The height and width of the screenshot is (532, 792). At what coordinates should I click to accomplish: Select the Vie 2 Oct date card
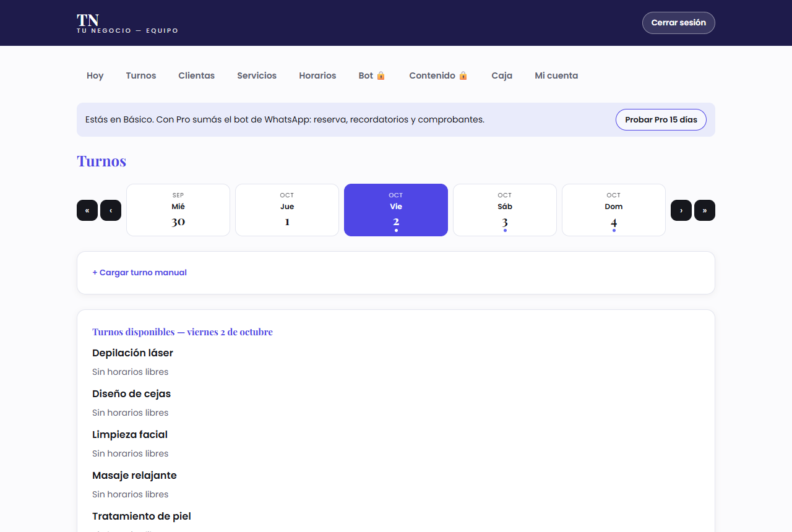point(396,210)
